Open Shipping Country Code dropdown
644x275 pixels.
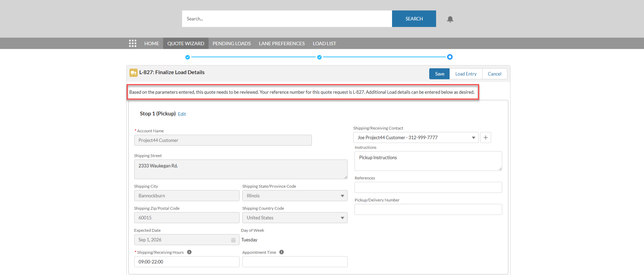point(295,218)
